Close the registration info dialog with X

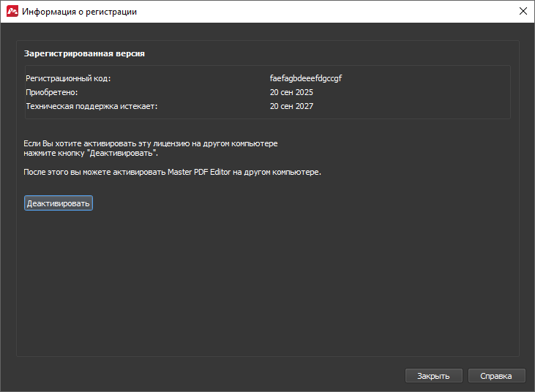523,12
